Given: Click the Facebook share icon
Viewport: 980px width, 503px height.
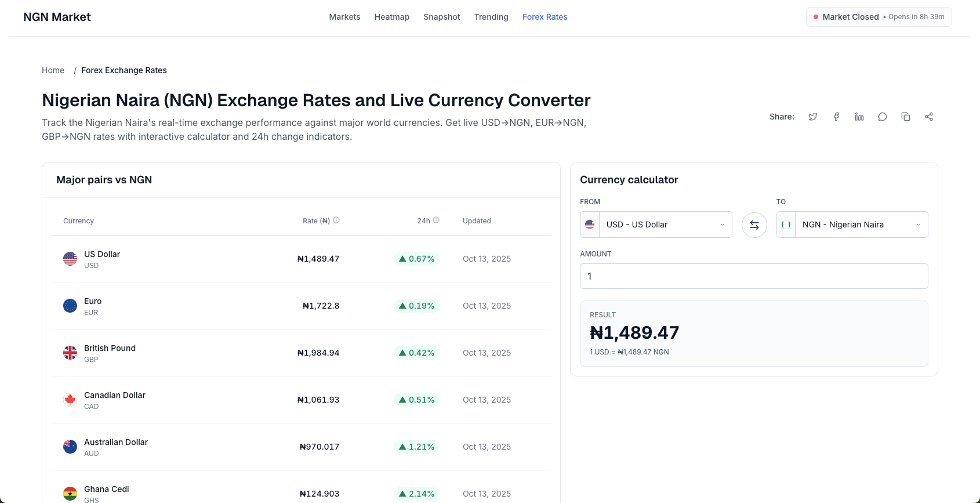Looking at the screenshot, I should pos(836,117).
